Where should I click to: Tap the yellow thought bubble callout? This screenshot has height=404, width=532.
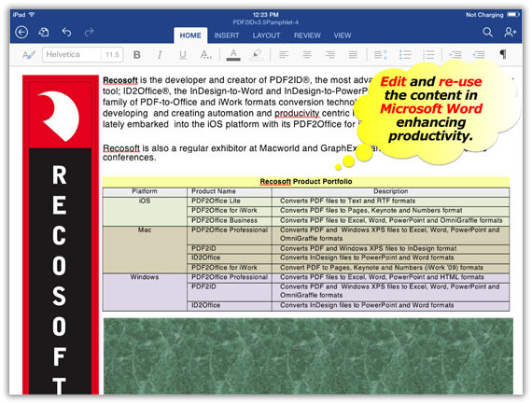click(438, 112)
